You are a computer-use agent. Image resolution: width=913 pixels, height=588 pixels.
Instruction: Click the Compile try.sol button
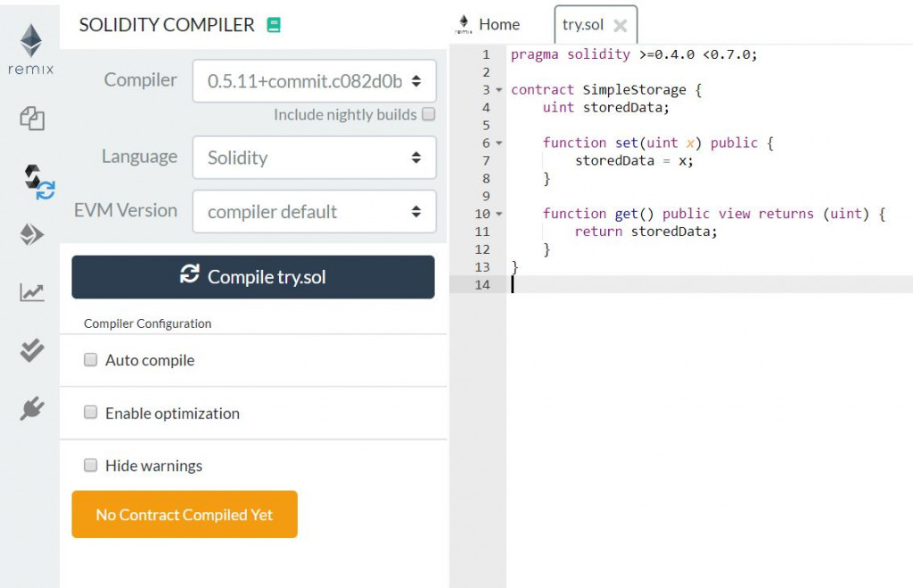[253, 277]
